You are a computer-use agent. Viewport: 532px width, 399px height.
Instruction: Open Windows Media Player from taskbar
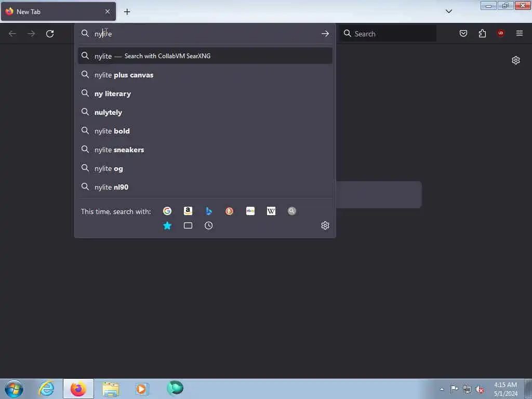(142, 389)
